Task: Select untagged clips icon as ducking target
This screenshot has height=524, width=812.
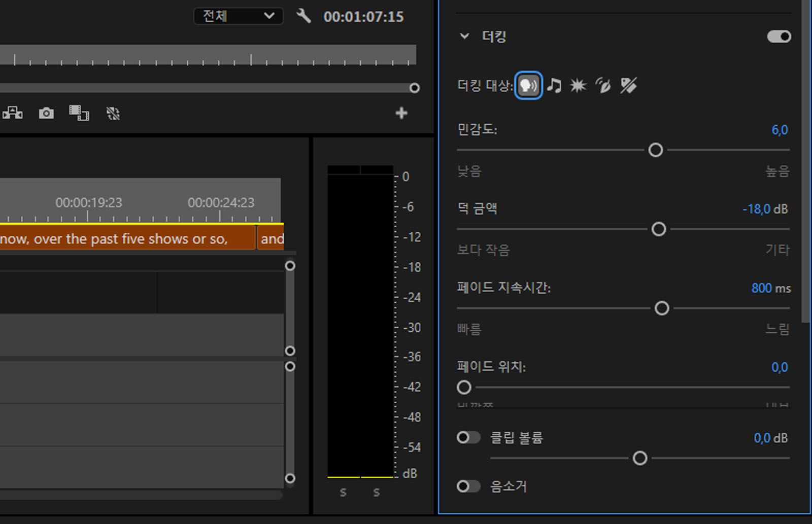Action: (x=628, y=85)
